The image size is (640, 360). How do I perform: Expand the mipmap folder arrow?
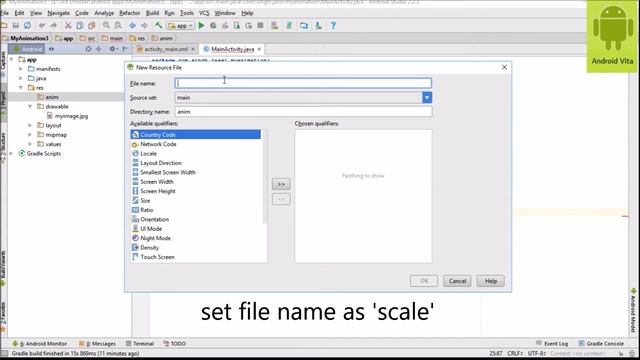tap(30, 135)
